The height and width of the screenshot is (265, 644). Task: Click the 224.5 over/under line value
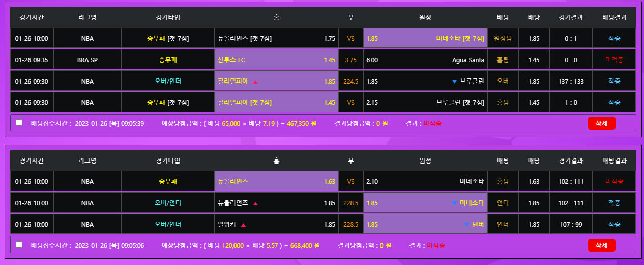click(350, 82)
